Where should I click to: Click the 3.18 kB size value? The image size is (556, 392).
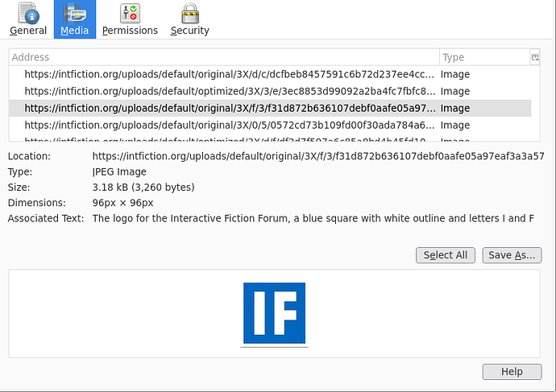(x=143, y=188)
